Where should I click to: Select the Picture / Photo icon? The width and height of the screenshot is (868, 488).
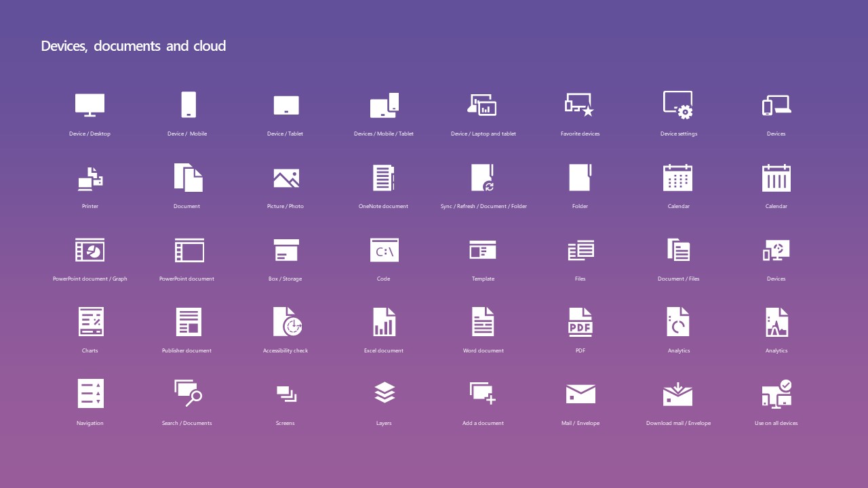point(286,178)
